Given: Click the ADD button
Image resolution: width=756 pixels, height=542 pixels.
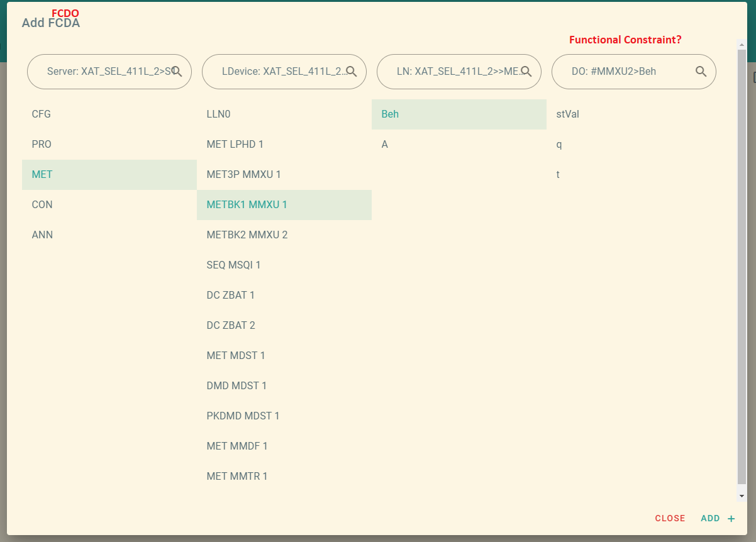Looking at the screenshot, I should (718, 519).
